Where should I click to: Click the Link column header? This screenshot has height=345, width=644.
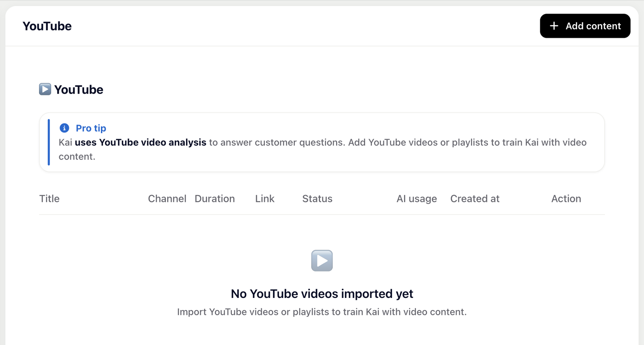click(265, 199)
